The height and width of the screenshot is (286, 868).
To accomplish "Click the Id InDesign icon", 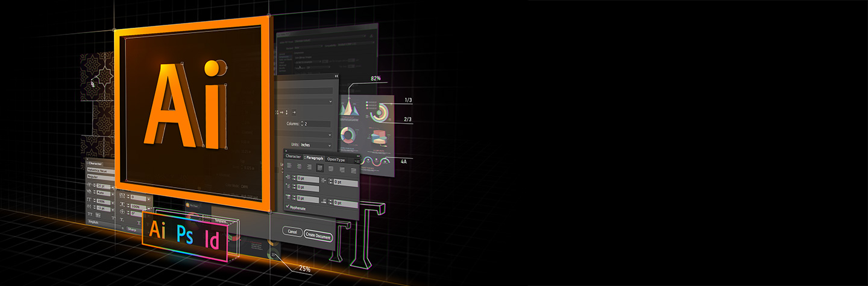I will click(212, 240).
